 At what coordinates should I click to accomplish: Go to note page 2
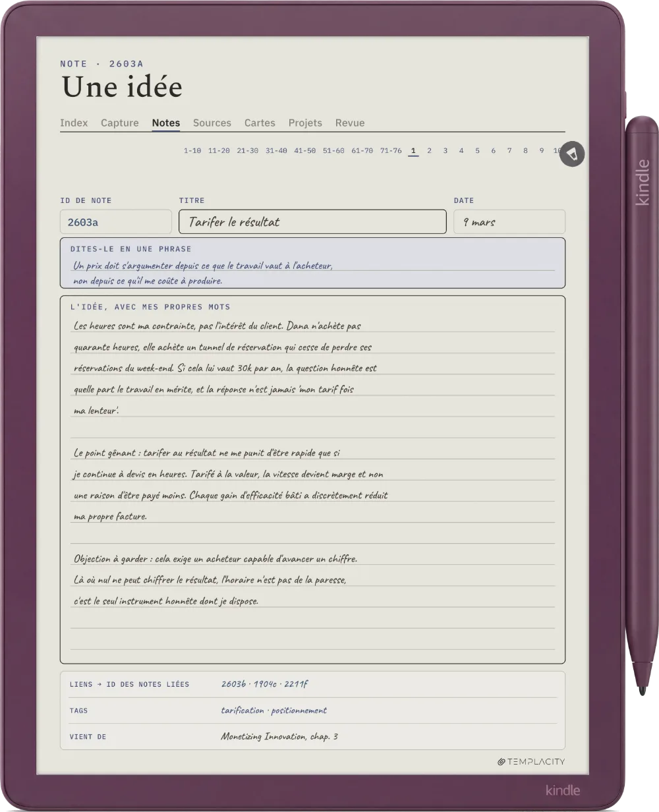[429, 151]
